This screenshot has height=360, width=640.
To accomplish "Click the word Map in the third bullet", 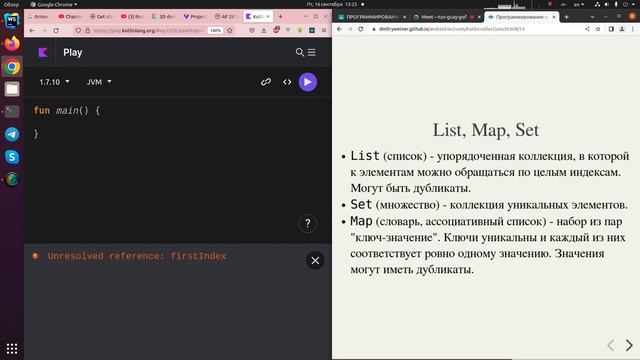I will 361,221.
